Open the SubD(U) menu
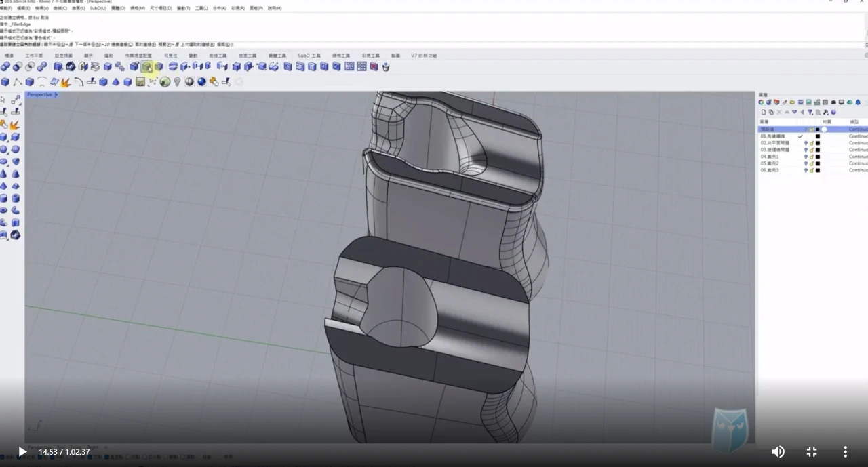Screen dimensions: 868x467 [98, 8]
